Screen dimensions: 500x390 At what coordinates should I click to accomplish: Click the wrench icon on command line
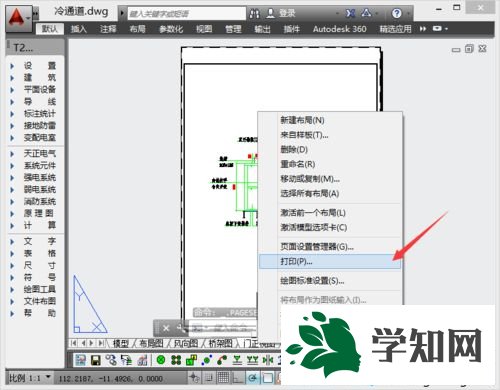coord(182,328)
